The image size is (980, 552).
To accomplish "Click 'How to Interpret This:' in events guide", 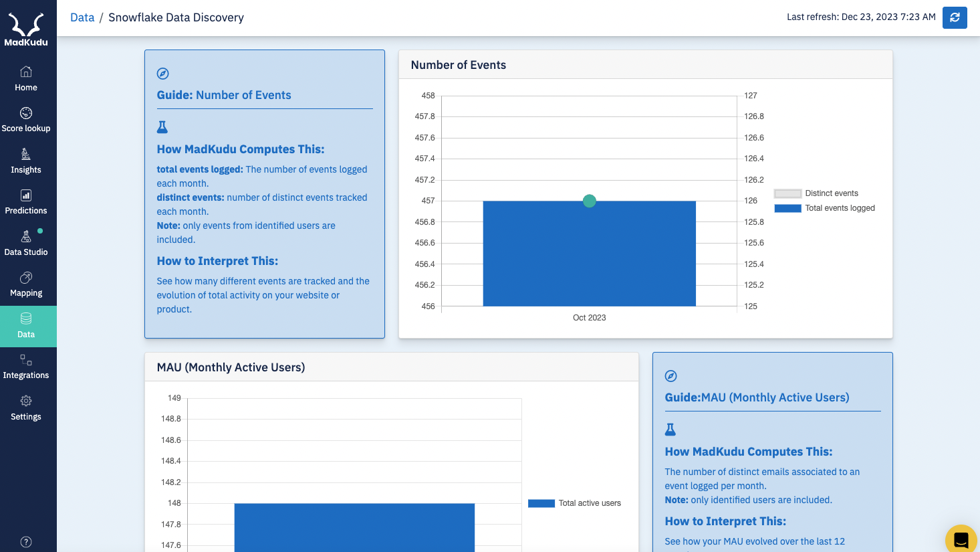I will pos(217,261).
